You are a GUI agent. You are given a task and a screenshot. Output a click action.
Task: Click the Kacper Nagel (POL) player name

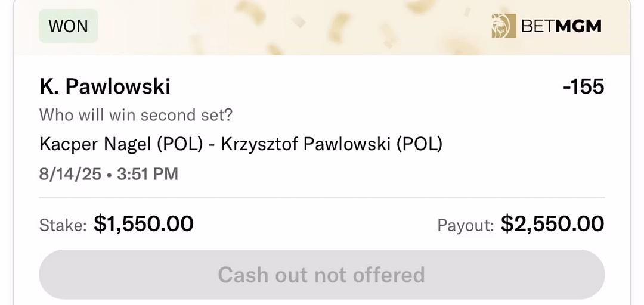[x=121, y=144]
